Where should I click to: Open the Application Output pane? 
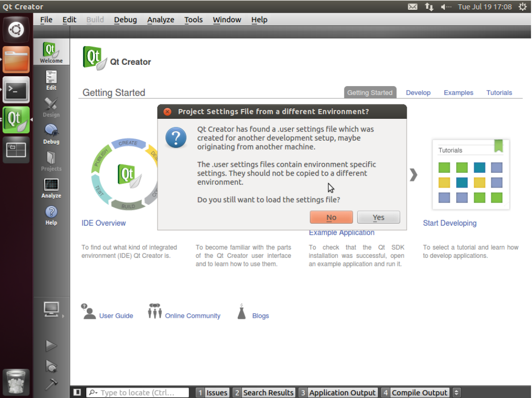[x=338, y=392]
